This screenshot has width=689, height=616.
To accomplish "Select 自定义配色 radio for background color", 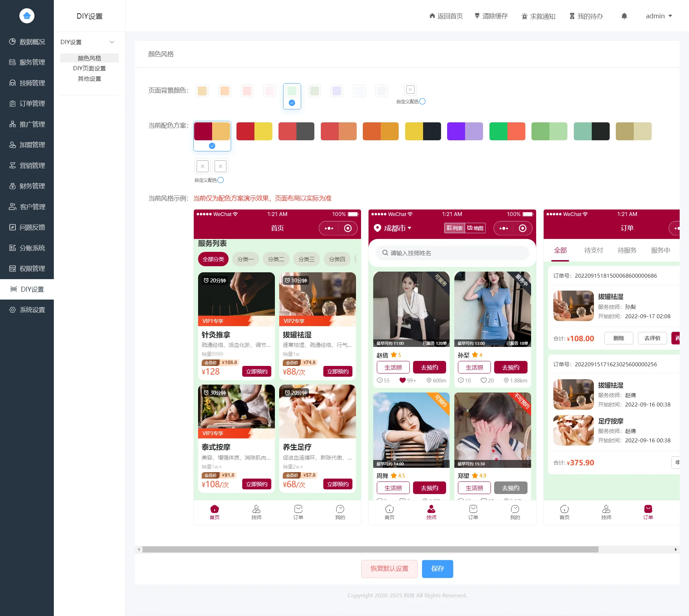I will [x=422, y=102].
